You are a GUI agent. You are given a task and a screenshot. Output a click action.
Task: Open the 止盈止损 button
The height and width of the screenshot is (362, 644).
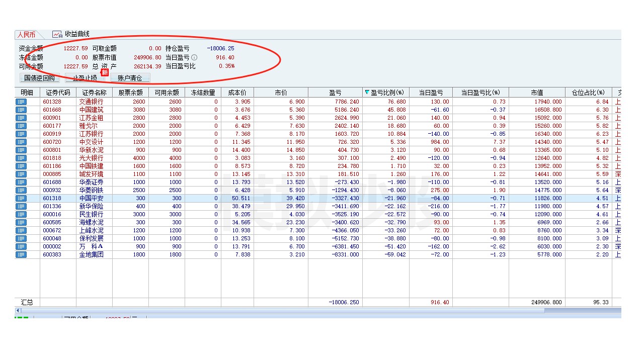tap(85, 78)
